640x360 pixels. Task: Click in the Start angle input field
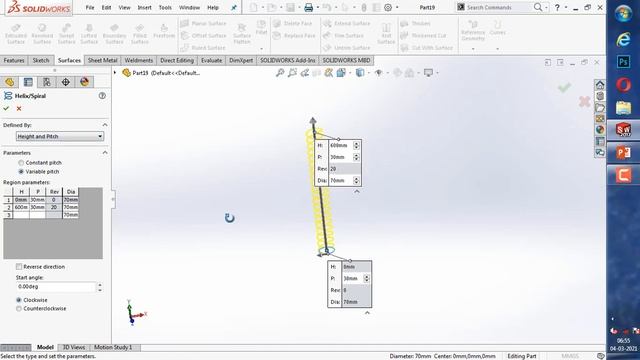click(x=56, y=287)
